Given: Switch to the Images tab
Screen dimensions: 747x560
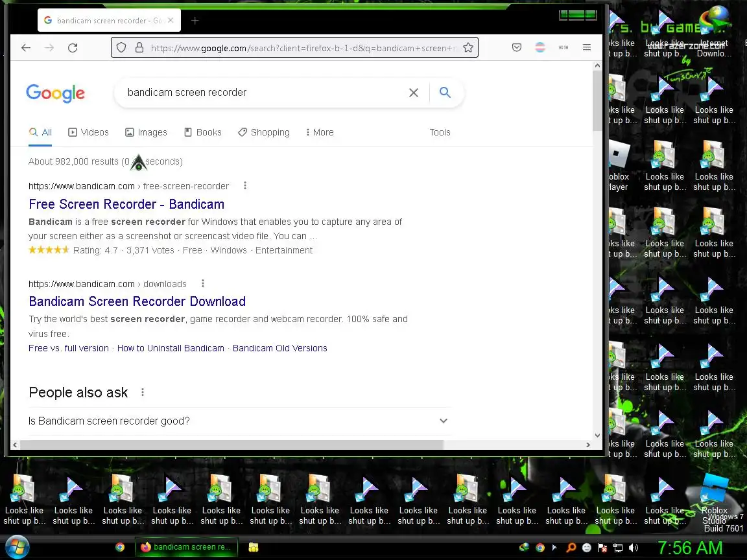Looking at the screenshot, I should click(x=146, y=132).
